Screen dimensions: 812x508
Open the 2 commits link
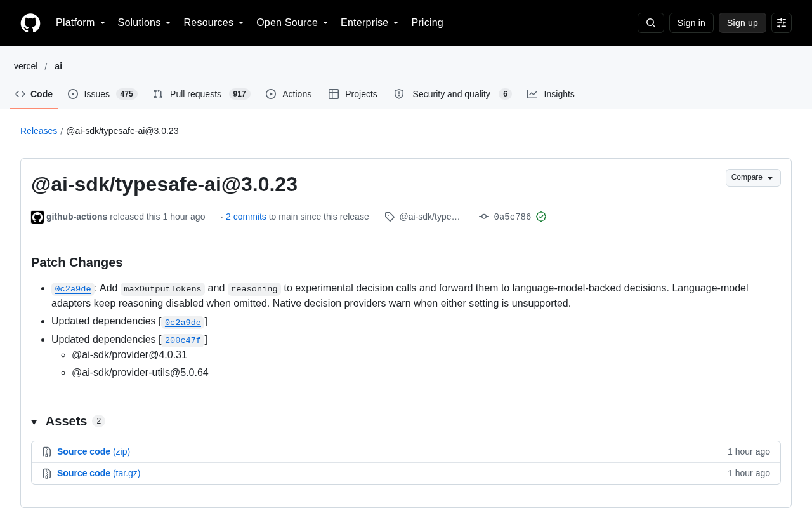coord(246,217)
